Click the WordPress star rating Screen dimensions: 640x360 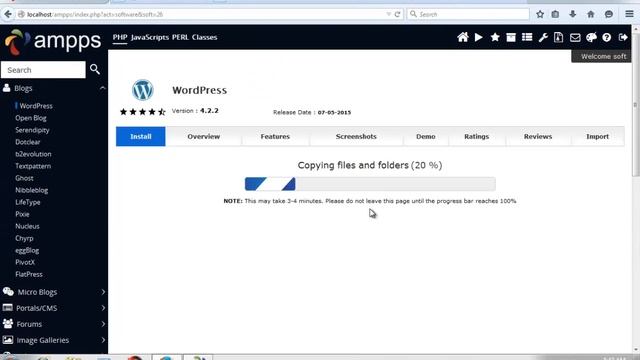142,111
